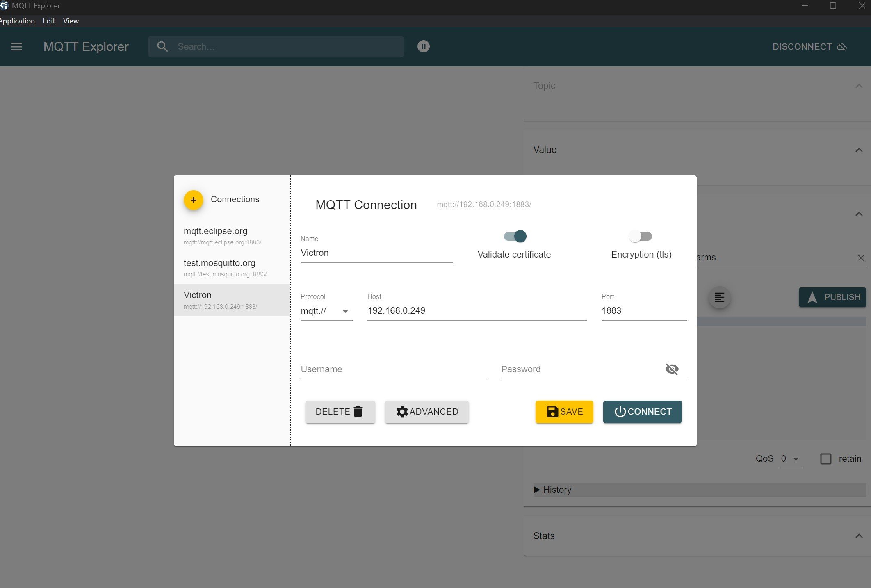Expand the History disclosure triangle
Screen dimensions: 871x588
(x=536, y=490)
